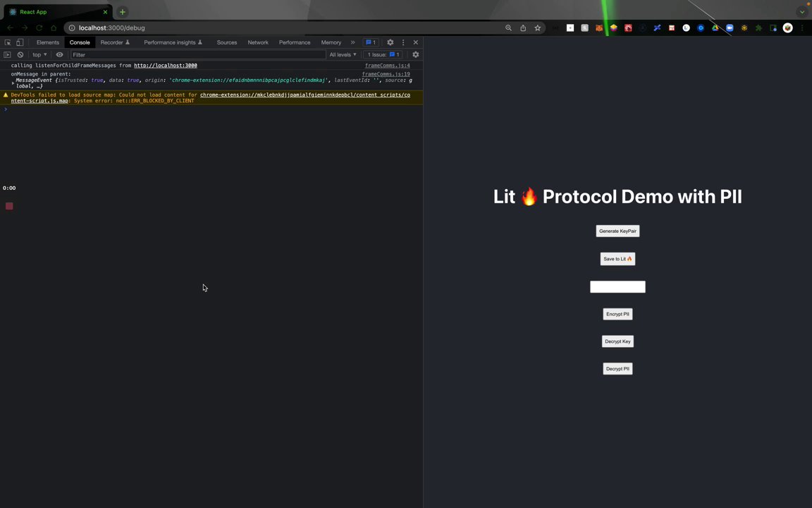
Task: Open the MetaMask fox extension
Action: pos(599,28)
